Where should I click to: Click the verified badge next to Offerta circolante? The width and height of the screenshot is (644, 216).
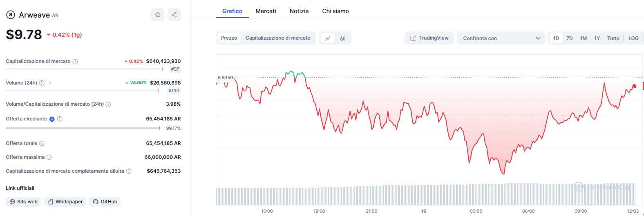(x=52, y=119)
